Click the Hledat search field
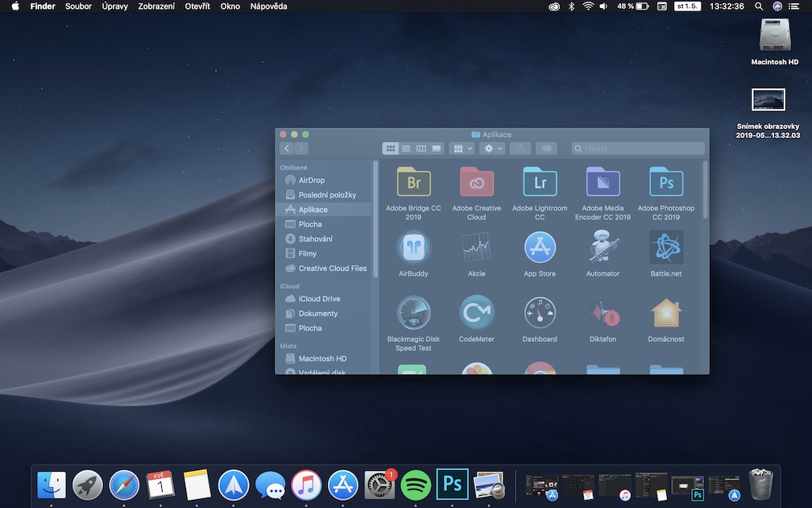812x508 pixels. click(x=638, y=148)
